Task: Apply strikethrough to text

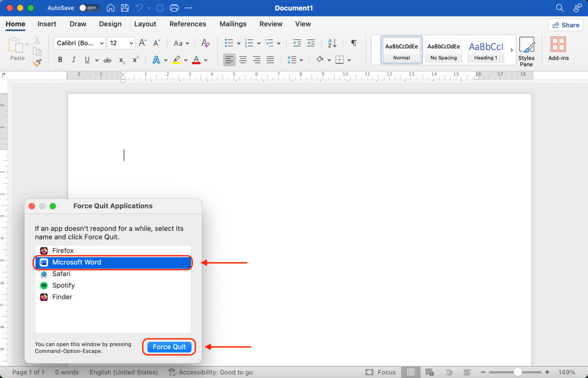Action: click(x=107, y=60)
